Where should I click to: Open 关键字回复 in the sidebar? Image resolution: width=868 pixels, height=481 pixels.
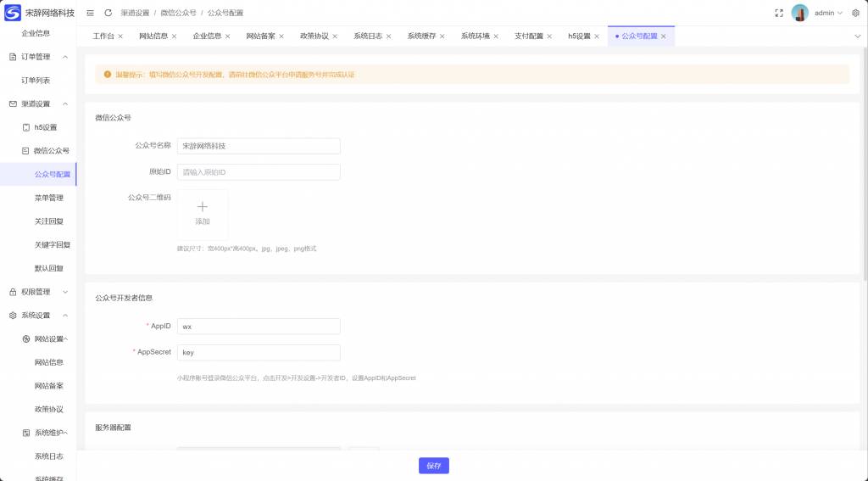click(x=52, y=244)
